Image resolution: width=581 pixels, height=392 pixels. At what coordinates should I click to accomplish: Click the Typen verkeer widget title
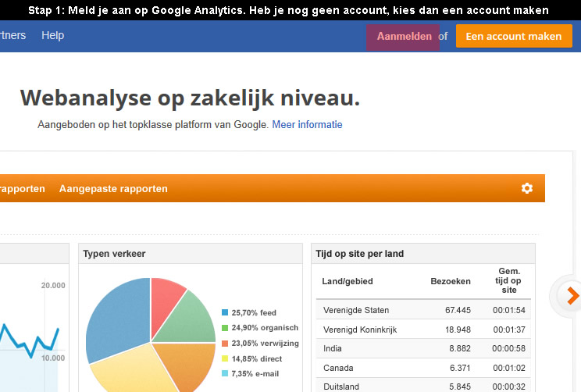click(x=114, y=254)
